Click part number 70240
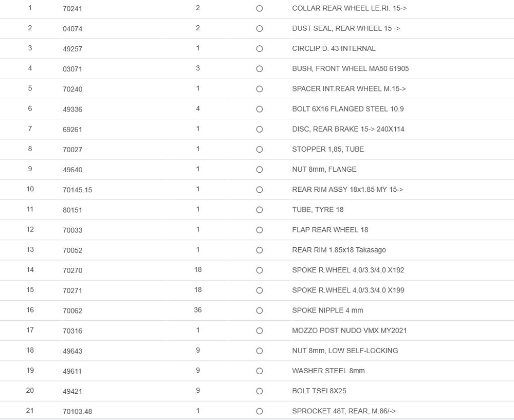The image size is (514, 420). click(72, 89)
